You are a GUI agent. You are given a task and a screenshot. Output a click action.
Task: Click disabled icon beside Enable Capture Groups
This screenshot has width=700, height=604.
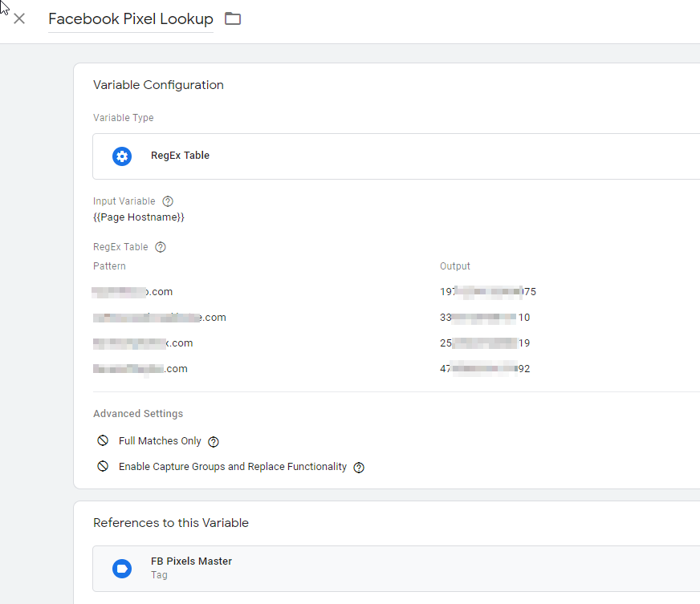tap(103, 466)
